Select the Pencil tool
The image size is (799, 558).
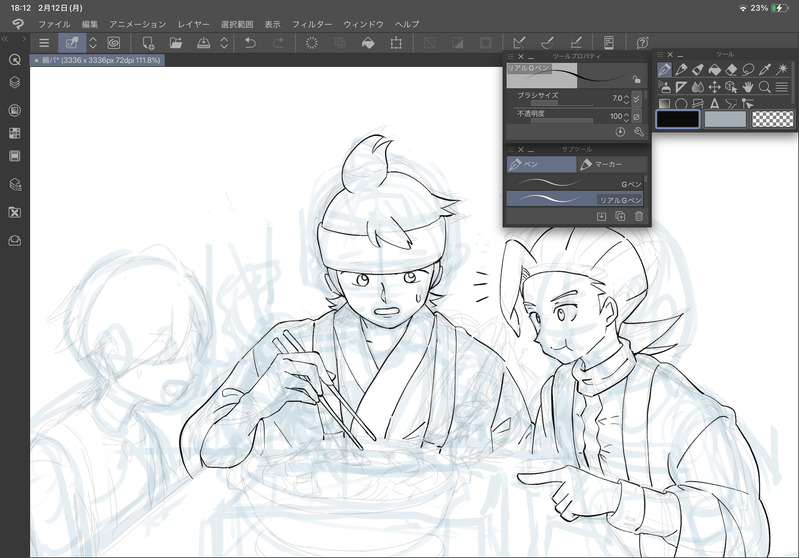pyautogui.click(x=681, y=69)
